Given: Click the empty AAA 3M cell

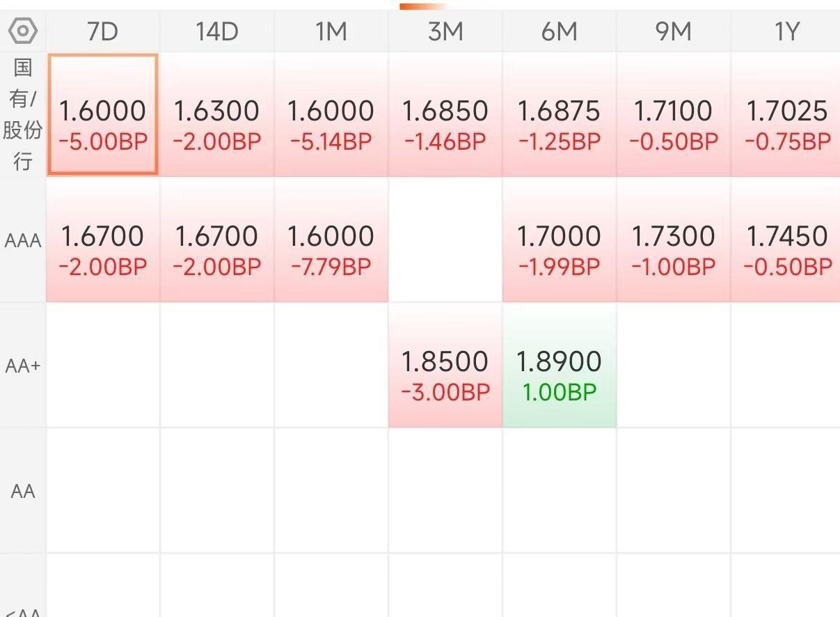Looking at the screenshot, I should pos(445,241).
